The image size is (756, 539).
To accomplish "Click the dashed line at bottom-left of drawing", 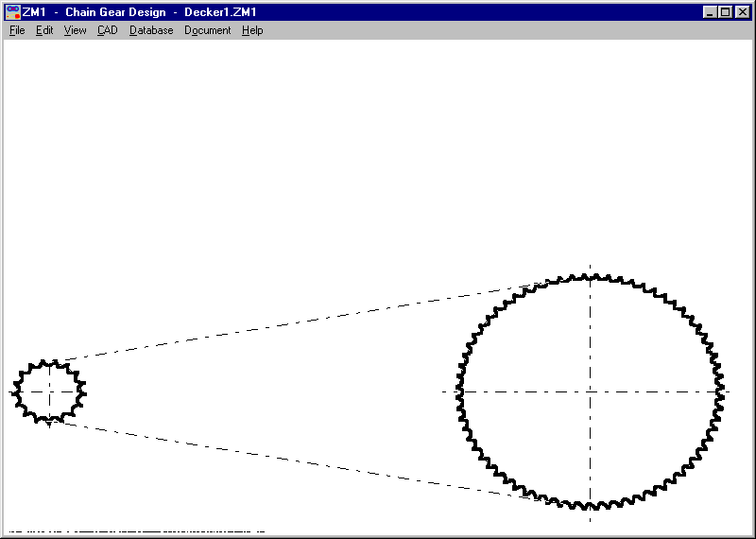I will [x=132, y=531].
